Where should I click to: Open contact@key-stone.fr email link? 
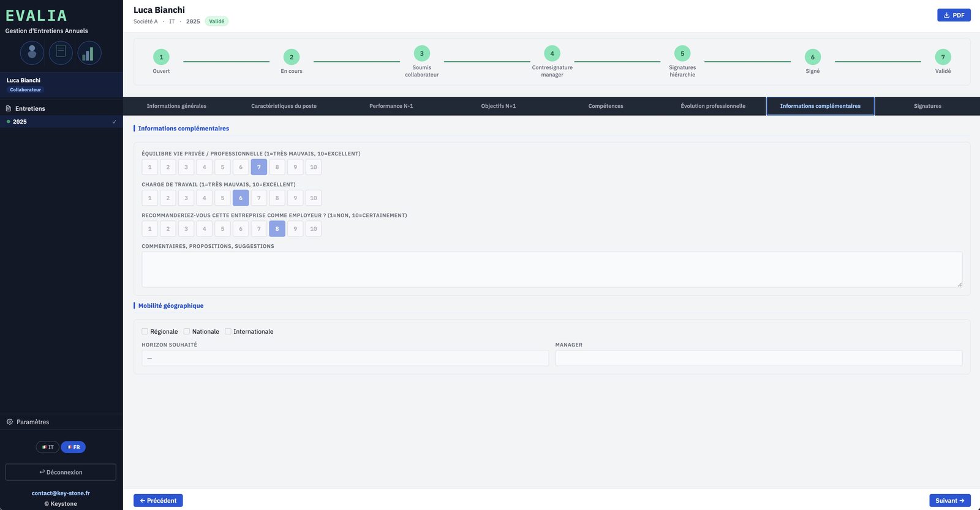[x=61, y=493]
